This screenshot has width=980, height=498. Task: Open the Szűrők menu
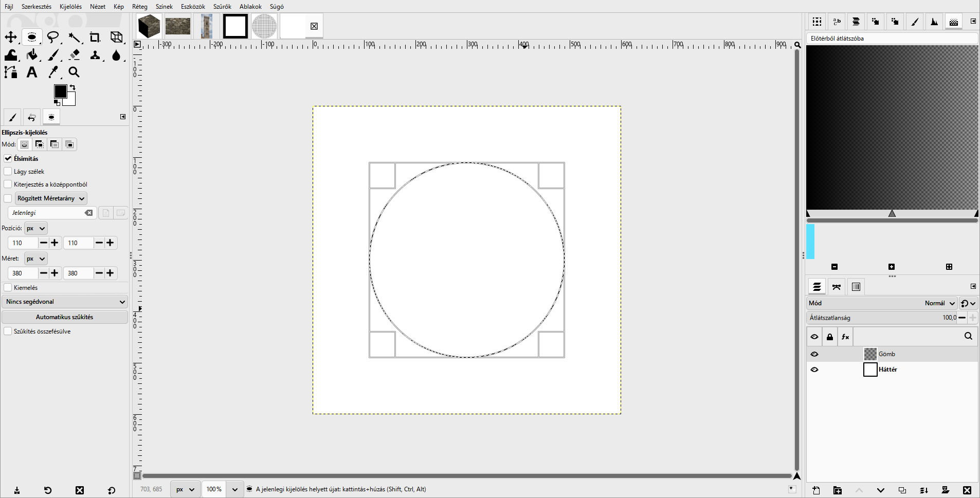pyautogui.click(x=222, y=7)
